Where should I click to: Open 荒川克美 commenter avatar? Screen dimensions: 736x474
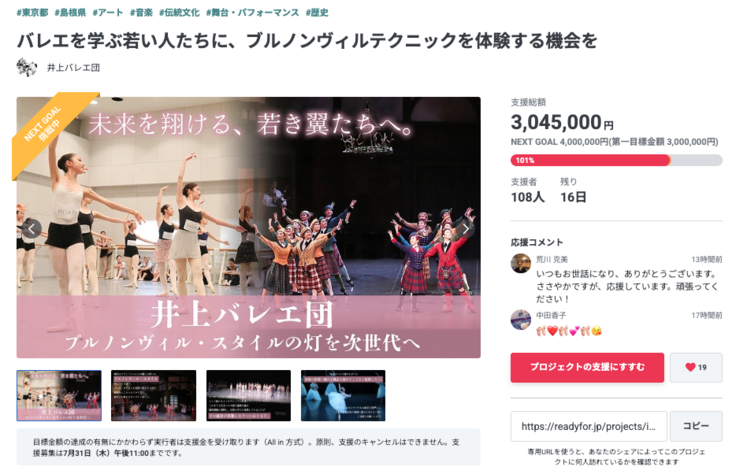pyautogui.click(x=521, y=263)
